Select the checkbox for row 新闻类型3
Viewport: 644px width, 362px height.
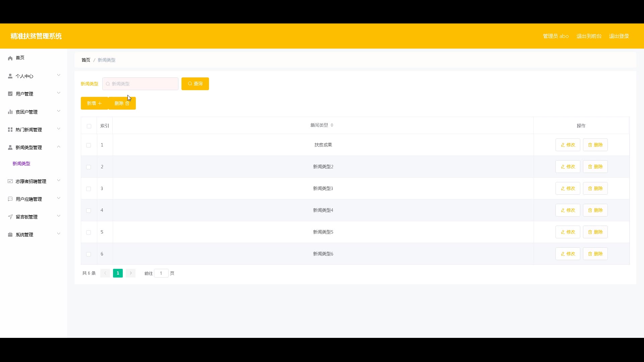pyautogui.click(x=89, y=189)
